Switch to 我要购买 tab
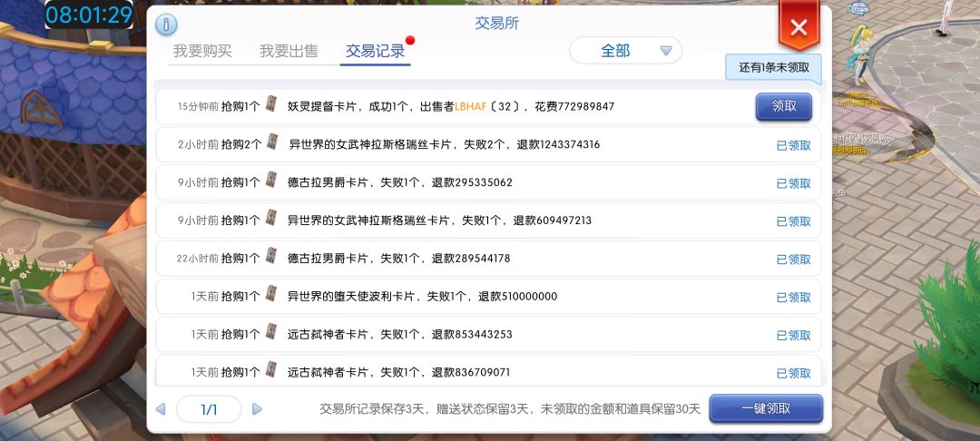 (202, 51)
